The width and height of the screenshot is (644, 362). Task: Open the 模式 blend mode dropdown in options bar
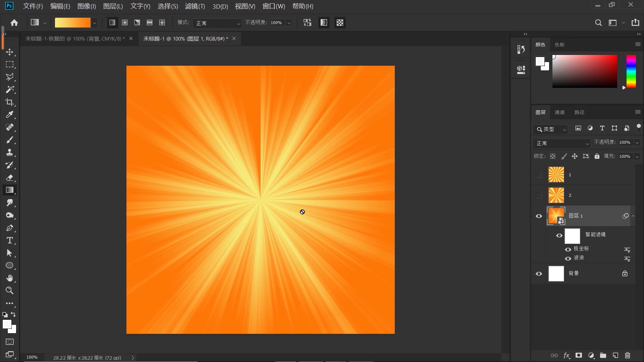[x=217, y=23]
